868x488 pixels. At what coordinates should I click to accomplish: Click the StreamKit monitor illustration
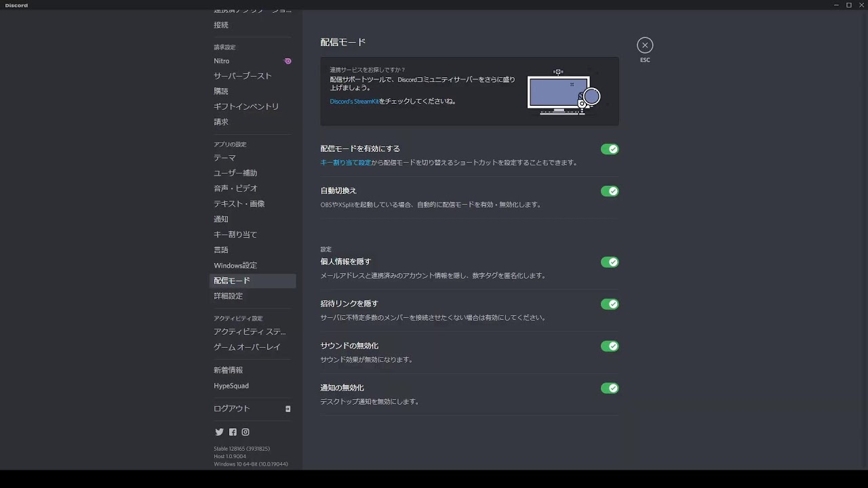coord(564,92)
